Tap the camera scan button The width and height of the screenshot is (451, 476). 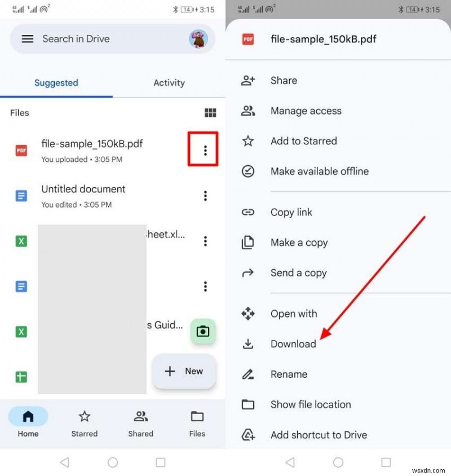click(x=203, y=331)
